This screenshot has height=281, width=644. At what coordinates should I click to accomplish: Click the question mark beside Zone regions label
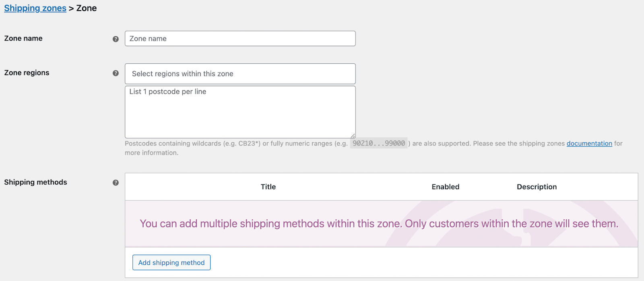click(116, 73)
